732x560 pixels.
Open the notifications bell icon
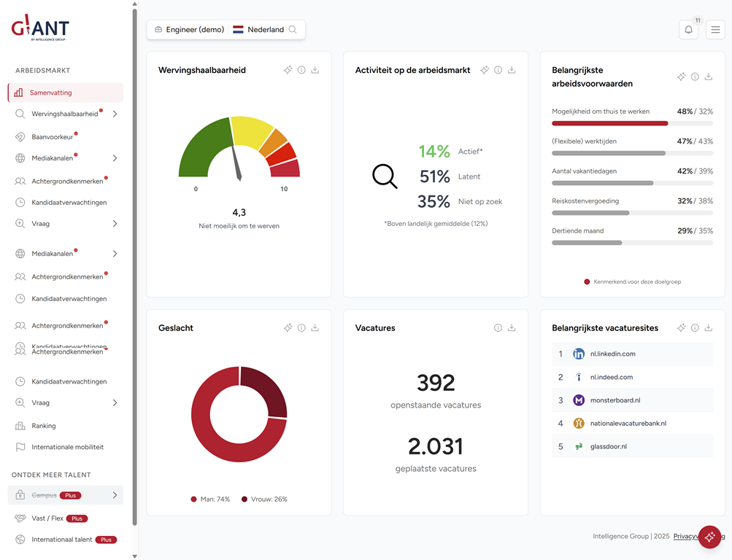(x=688, y=30)
